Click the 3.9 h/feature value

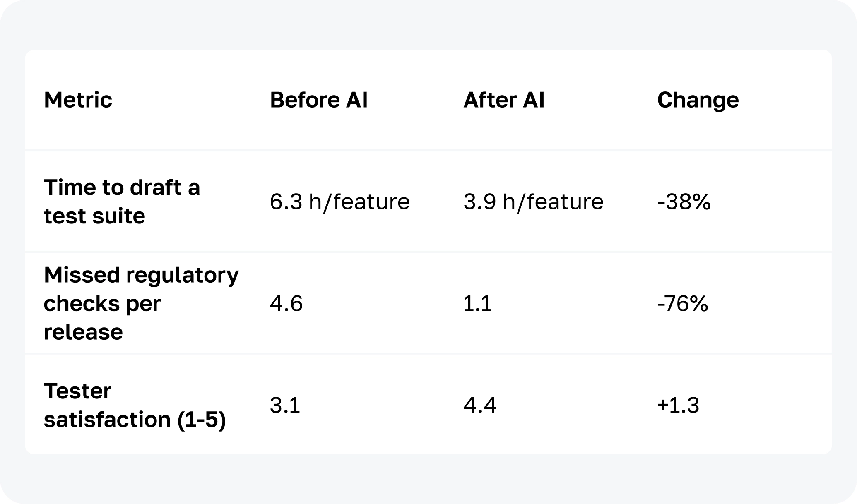(x=533, y=202)
